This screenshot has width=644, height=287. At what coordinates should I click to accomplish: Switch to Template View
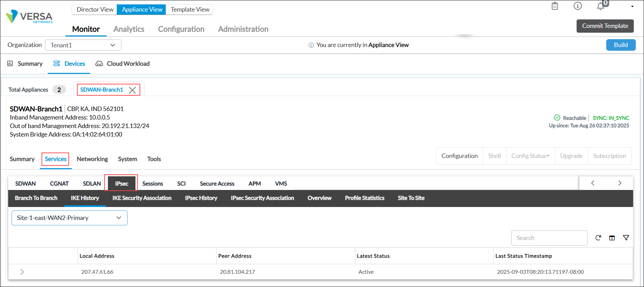[190, 10]
